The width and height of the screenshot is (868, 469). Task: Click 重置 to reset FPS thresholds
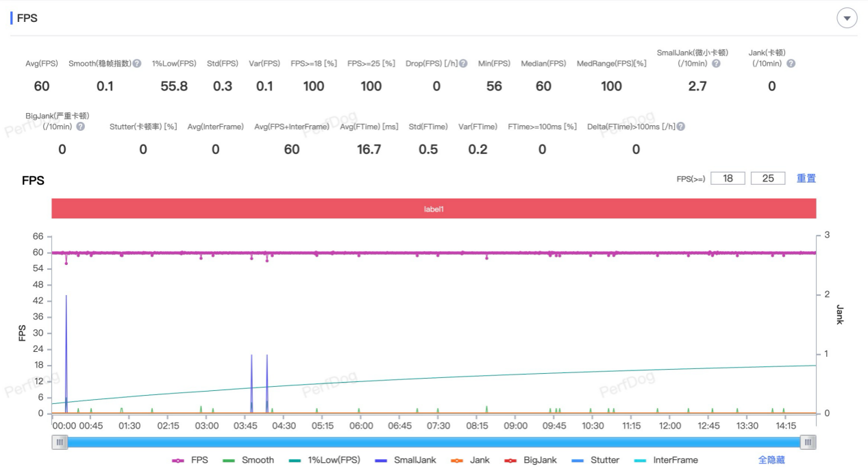[806, 179]
